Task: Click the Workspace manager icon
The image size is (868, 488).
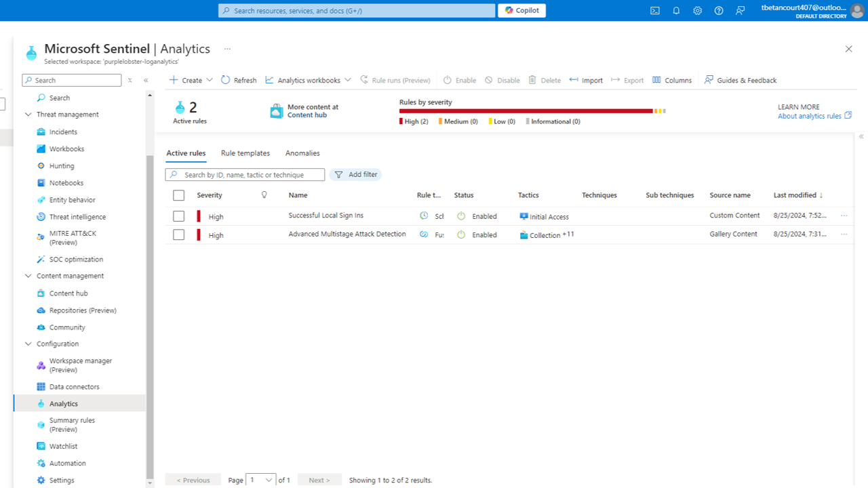Action: click(x=41, y=365)
